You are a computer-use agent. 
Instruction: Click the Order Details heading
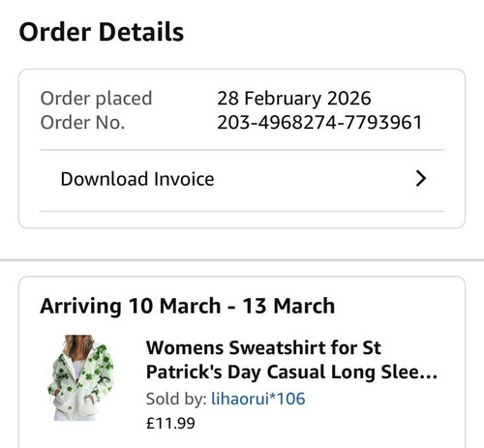(x=102, y=32)
